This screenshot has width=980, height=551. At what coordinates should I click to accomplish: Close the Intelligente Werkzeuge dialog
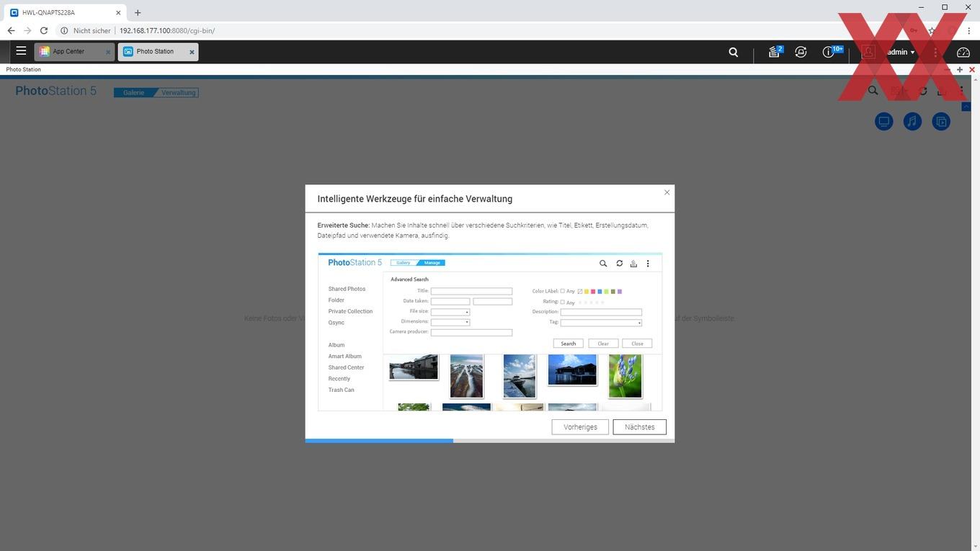(667, 192)
